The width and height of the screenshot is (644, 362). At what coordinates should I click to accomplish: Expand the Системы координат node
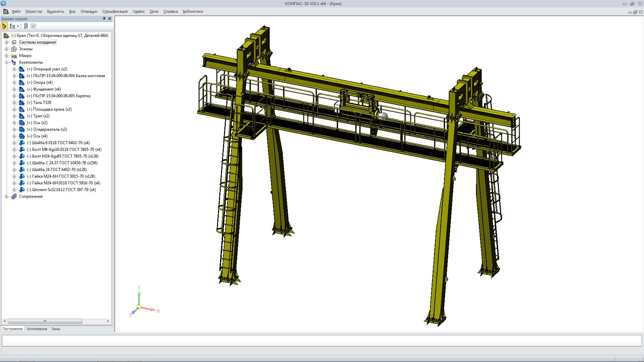tap(6, 42)
